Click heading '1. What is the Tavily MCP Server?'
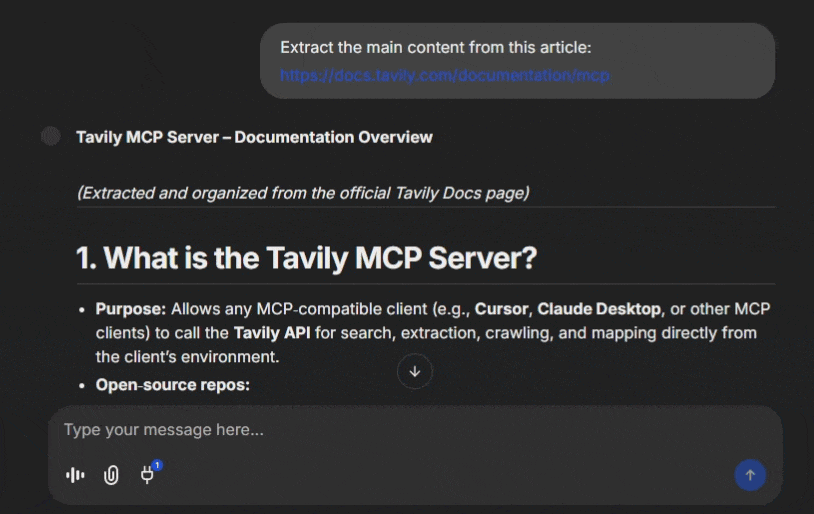 (x=306, y=258)
